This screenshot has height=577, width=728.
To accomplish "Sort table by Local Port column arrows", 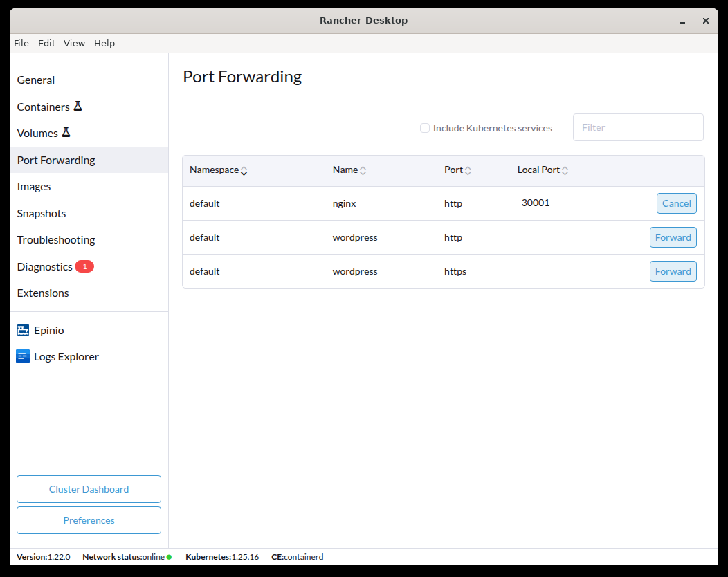I will [565, 170].
